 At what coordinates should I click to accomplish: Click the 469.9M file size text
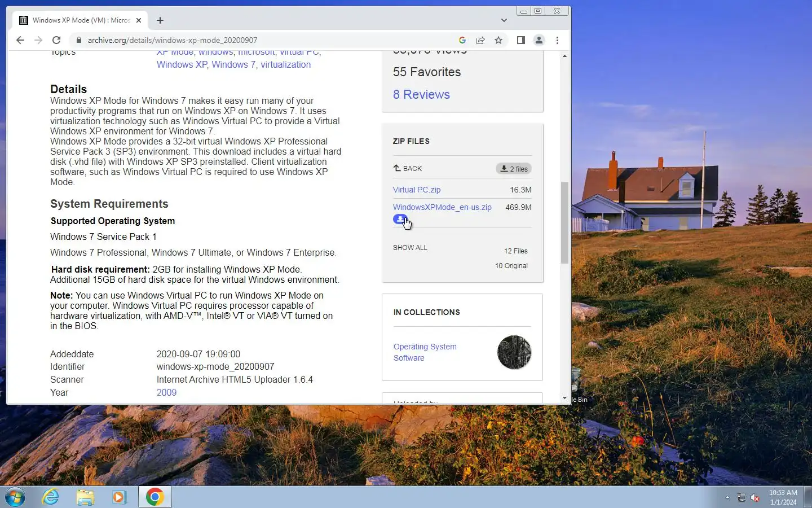(x=519, y=207)
